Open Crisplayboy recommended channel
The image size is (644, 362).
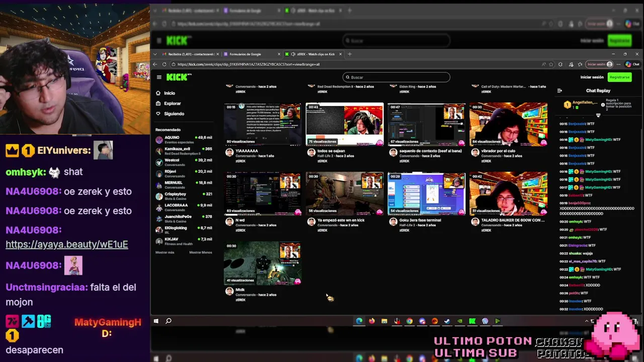pyautogui.click(x=184, y=196)
